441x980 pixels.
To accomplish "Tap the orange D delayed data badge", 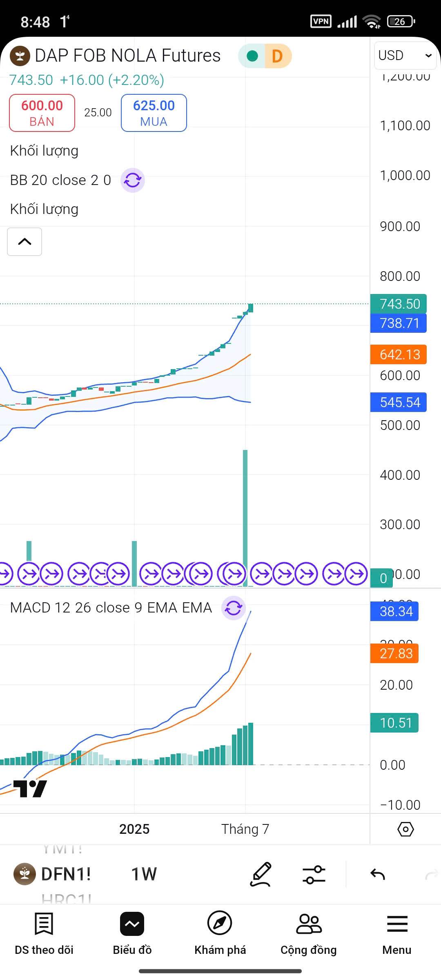I will click(x=278, y=56).
